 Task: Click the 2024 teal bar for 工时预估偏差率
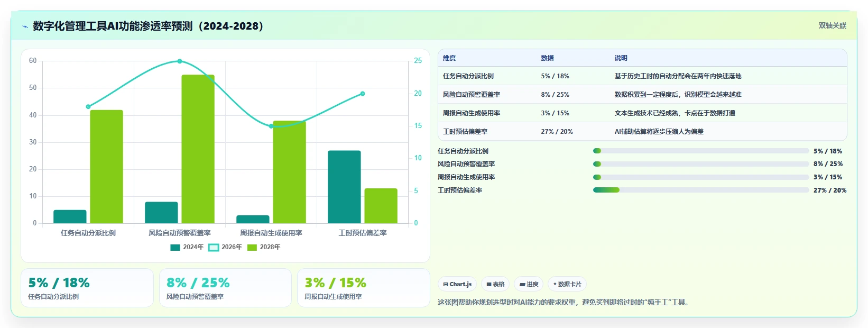344,187
